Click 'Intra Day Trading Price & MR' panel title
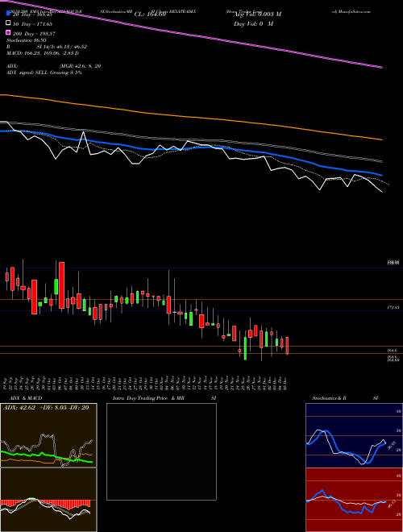403x532 pixels. 148,398
